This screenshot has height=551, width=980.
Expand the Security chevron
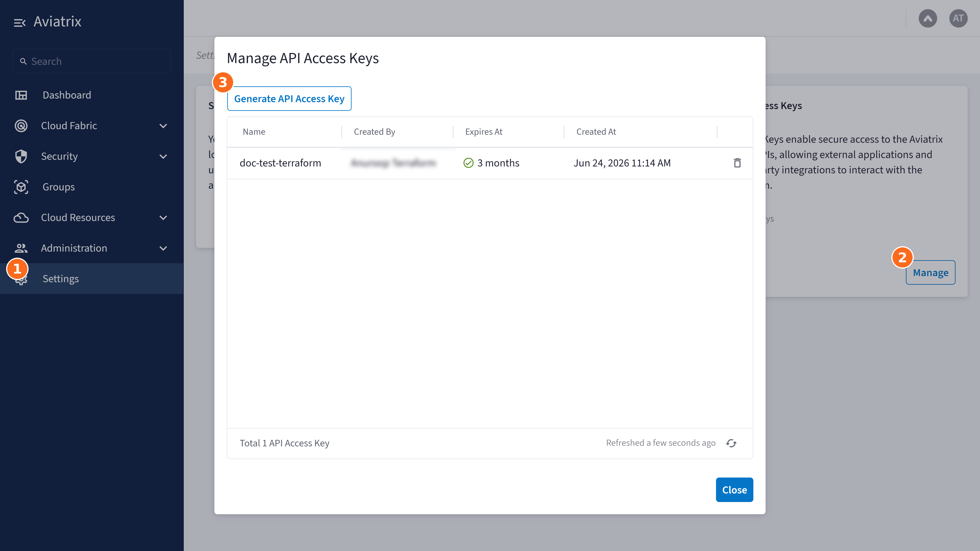(163, 156)
